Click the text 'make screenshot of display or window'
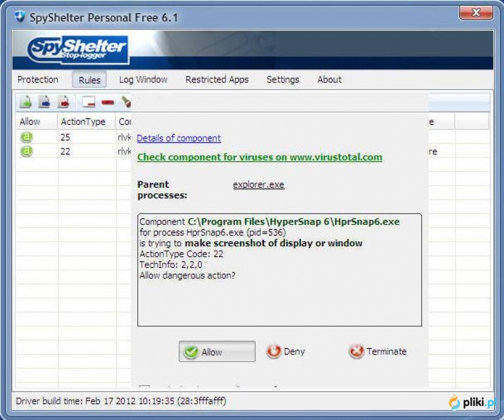 click(273, 243)
